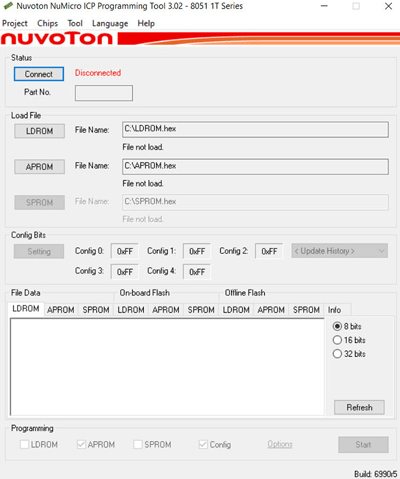The height and width of the screenshot is (479, 400).
Task: Select the Offline Flash LDROM tab
Action: [236, 310]
